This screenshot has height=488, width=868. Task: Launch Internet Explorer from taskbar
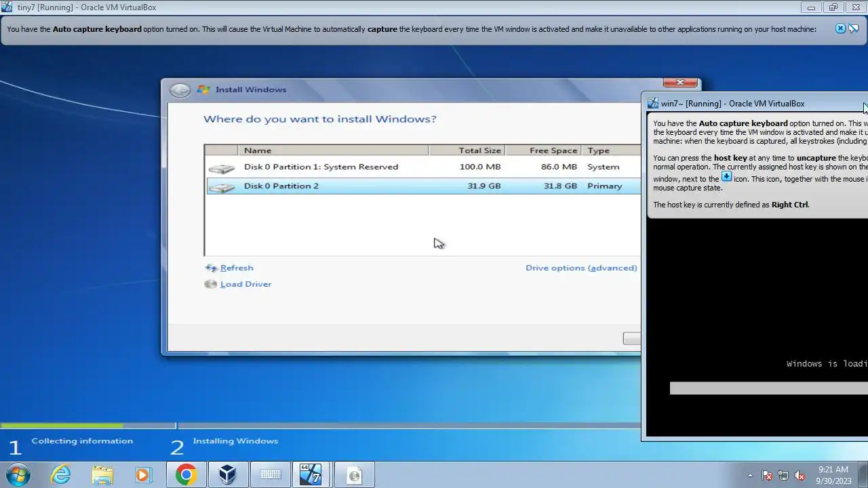[61, 474]
